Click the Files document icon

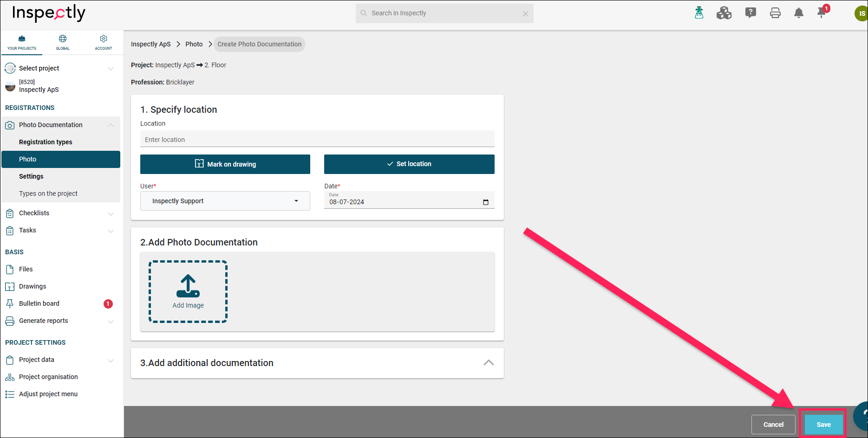[10, 270]
